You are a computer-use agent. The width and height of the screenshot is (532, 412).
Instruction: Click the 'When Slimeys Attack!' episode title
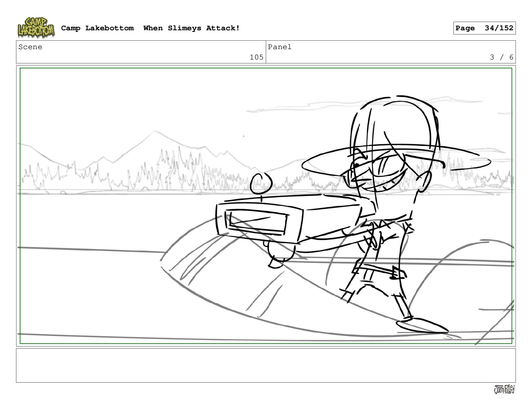[192, 28]
